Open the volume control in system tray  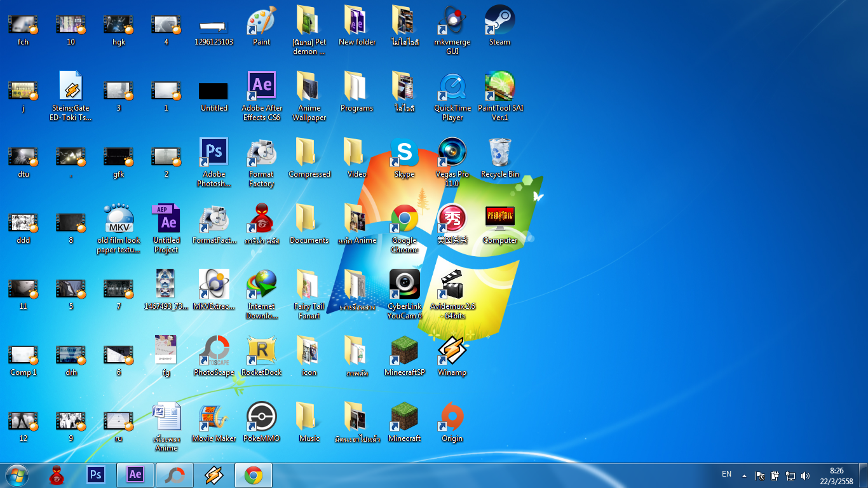point(806,475)
